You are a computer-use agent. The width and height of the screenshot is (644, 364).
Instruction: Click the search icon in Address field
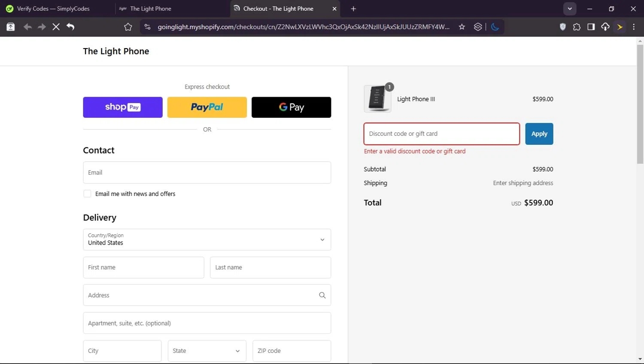322,295
